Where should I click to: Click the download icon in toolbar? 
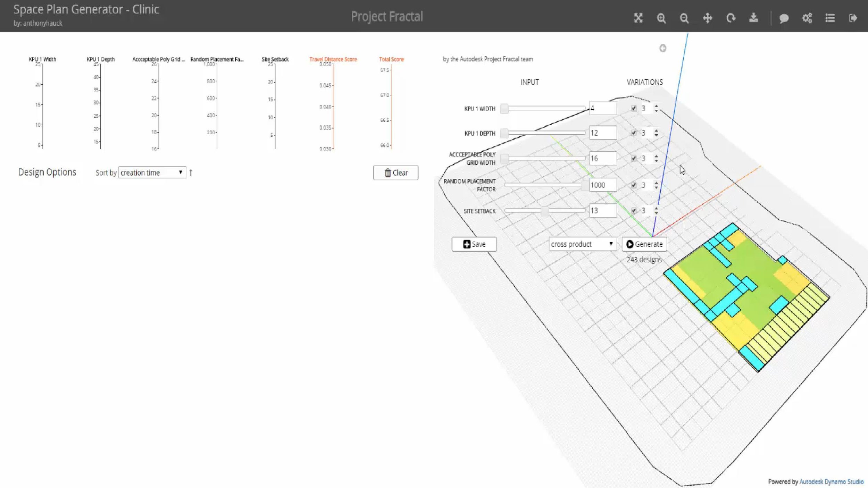[753, 17]
